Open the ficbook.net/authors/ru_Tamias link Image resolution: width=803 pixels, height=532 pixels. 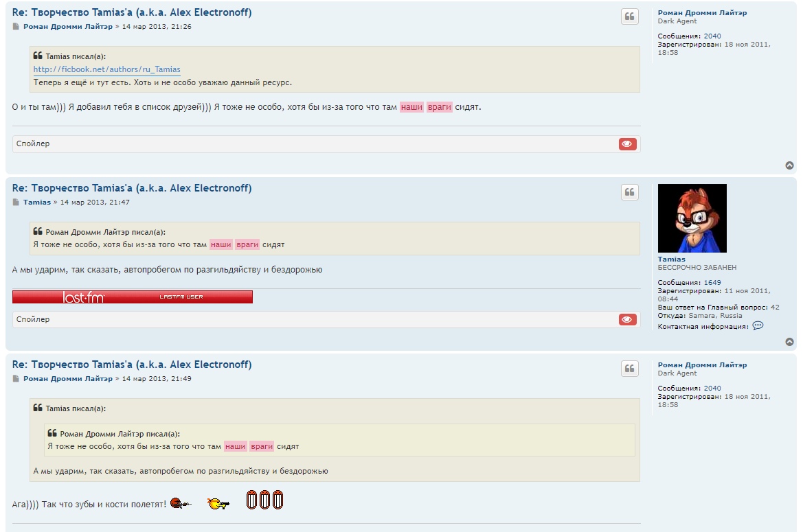click(x=107, y=69)
